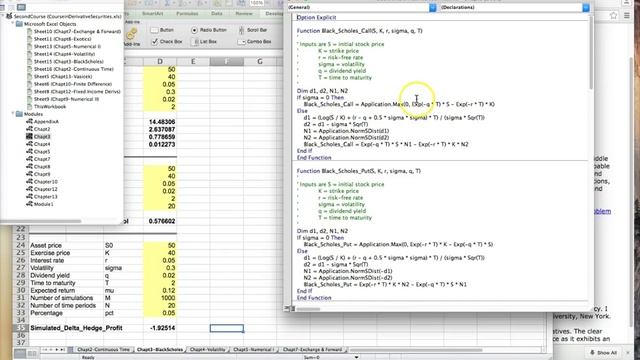Select ThisWorkbook object

point(50,107)
